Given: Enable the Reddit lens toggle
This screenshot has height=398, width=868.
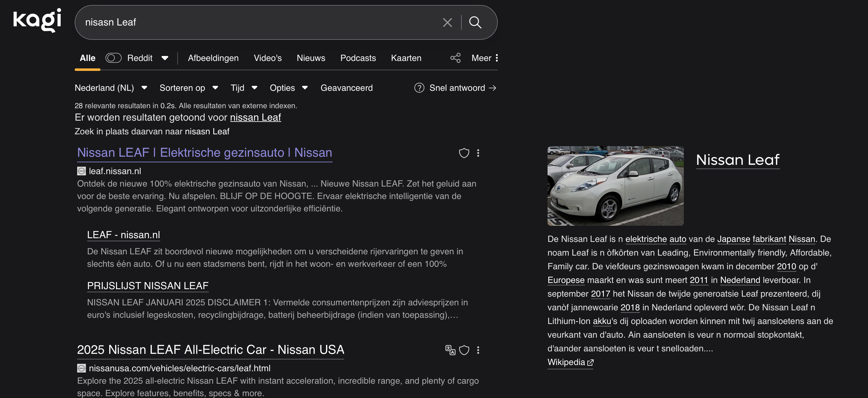Looking at the screenshot, I should coord(114,58).
